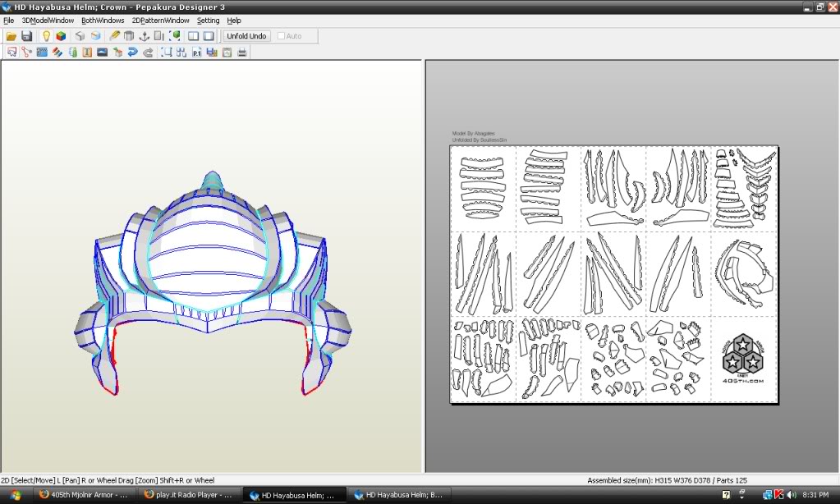Screen dimensions: 840x504
Task: Open the 2DPatternWindow menu
Action: point(161,21)
